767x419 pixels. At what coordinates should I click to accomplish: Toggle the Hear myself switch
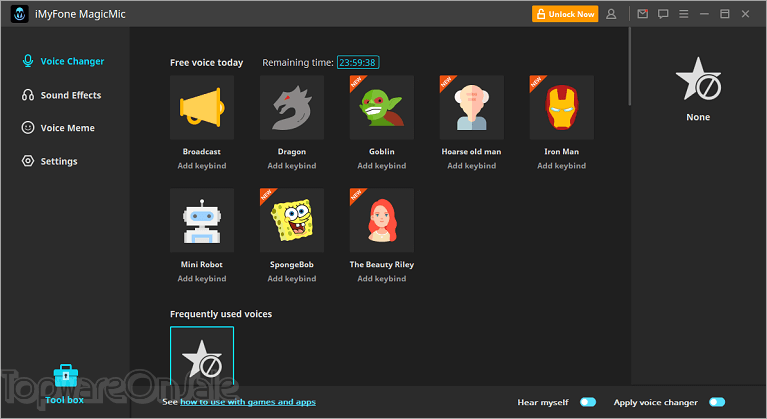588,402
